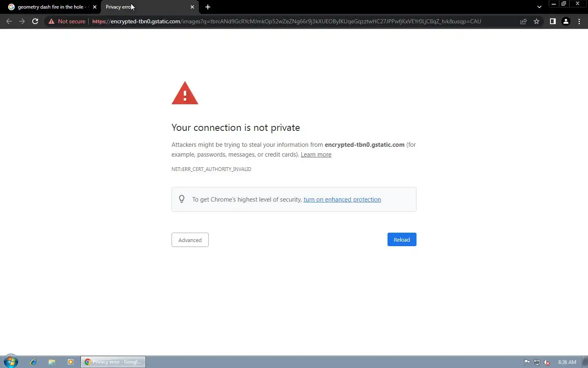
Task: Click the muted volume tray icon
Action: pos(547,362)
